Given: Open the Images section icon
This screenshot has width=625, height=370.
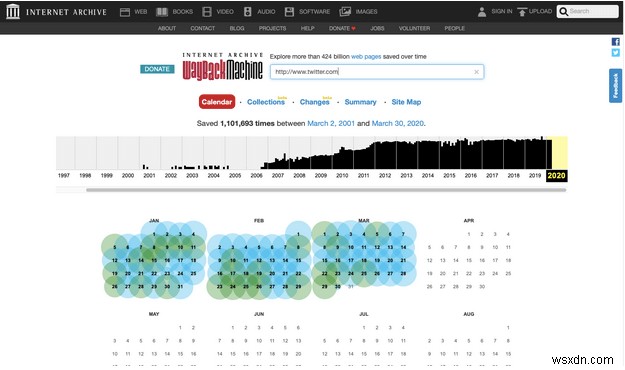Looking at the screenshot, I should pos(345,12).
